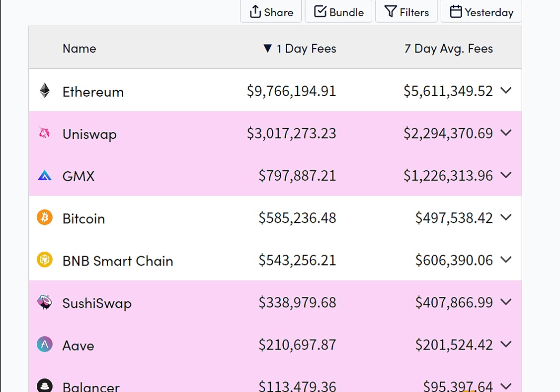
Task: Open the Bitcoin row expander arrow
Action: pos(506,218)
